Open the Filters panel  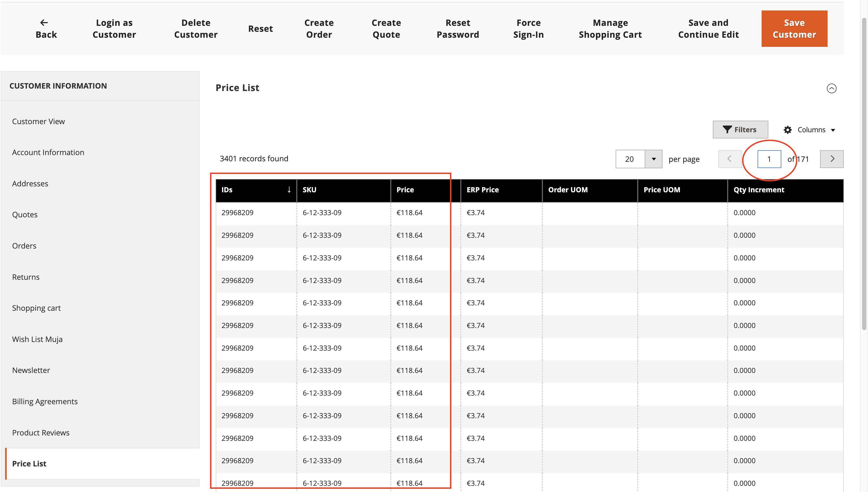click(740, 130)
